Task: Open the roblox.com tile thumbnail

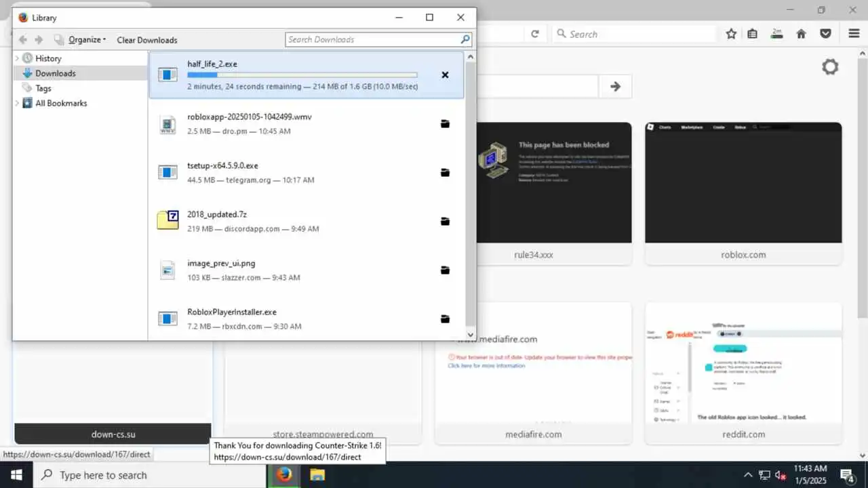Action: [x=743, y=182]
